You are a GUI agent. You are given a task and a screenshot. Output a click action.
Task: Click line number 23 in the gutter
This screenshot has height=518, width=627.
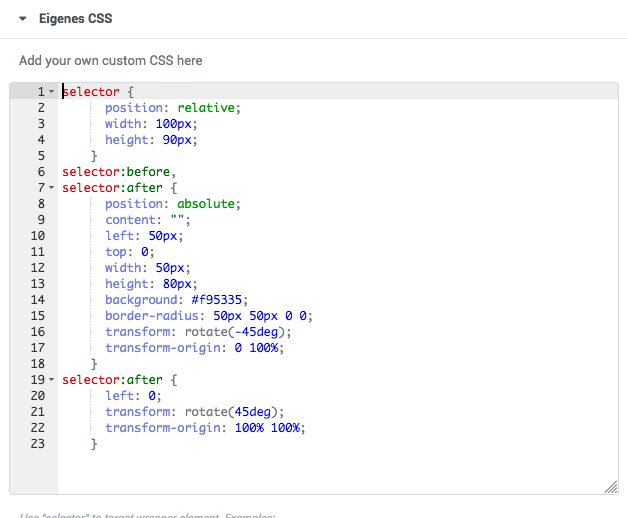click(40, 444)
